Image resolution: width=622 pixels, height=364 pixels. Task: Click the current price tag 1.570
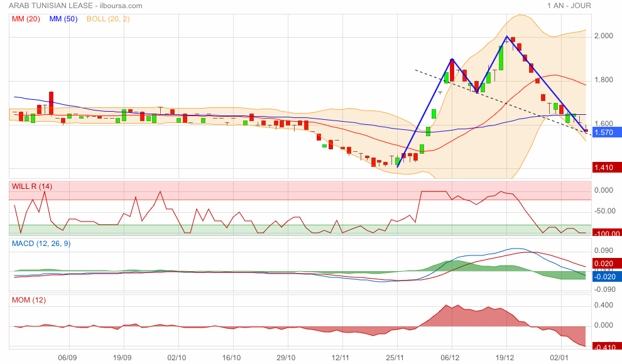[606, 132]
